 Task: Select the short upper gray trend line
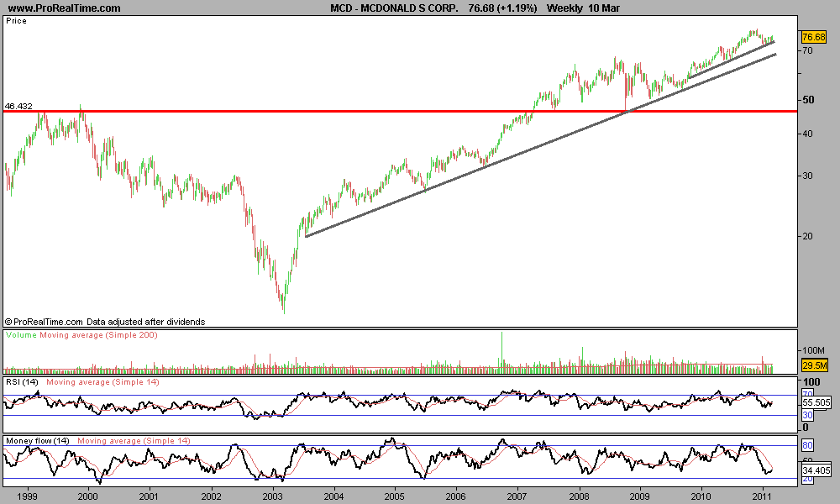732,60
